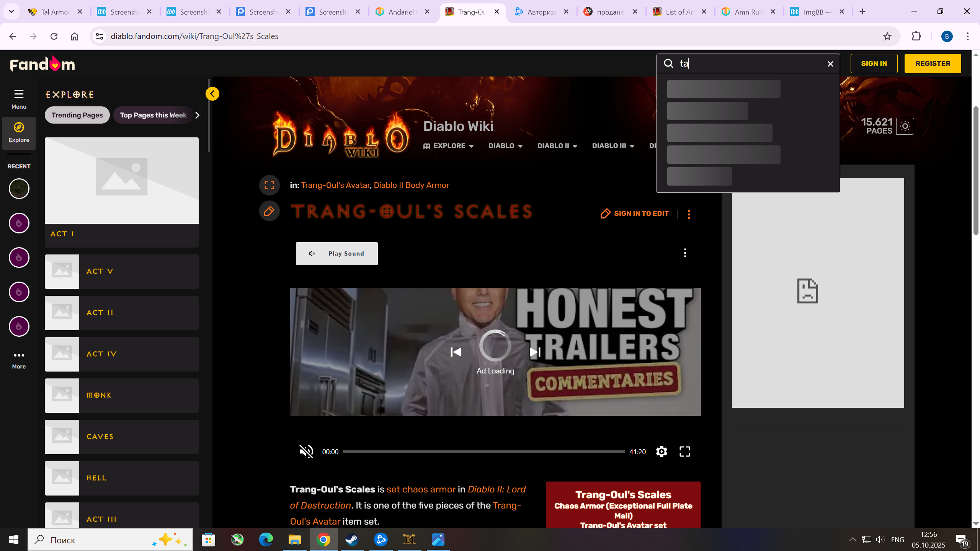980x551 pixels.
Task: Switch to Andariel's browser tab
Action: pos(403,12)
